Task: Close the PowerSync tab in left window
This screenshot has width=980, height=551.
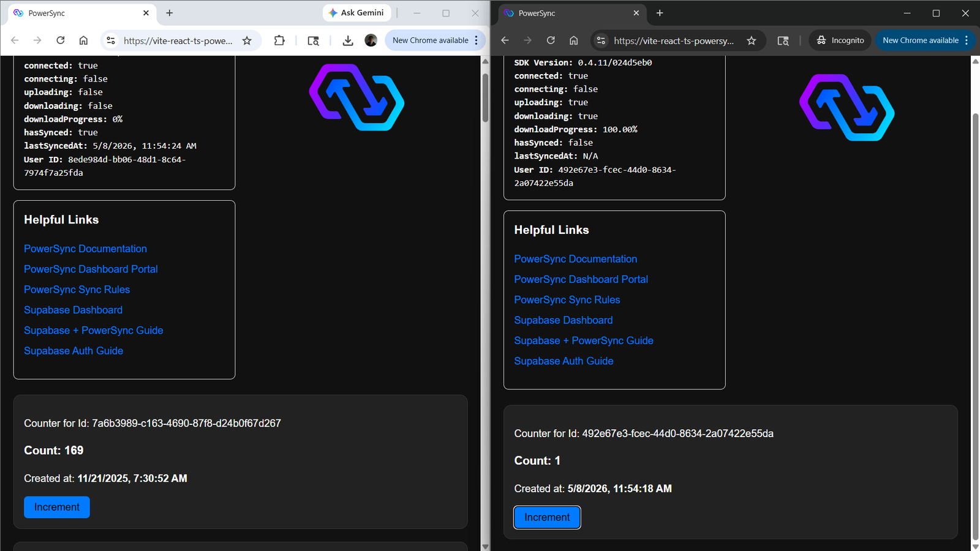Action: (146, 13)
